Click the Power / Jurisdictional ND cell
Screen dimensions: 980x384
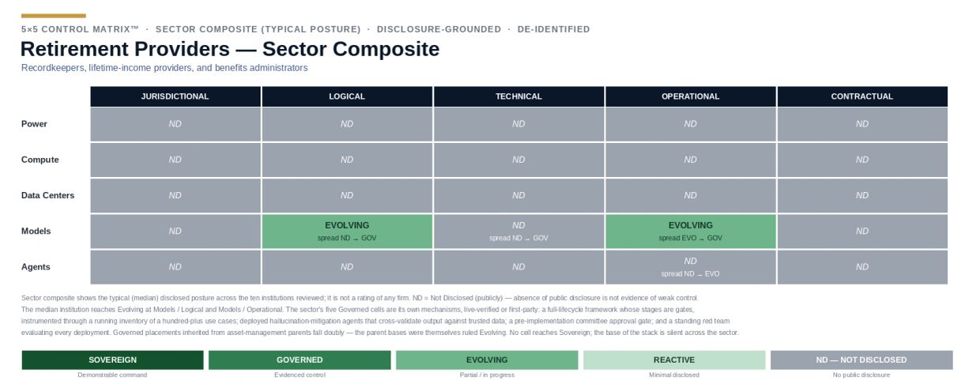coord(175,124)
